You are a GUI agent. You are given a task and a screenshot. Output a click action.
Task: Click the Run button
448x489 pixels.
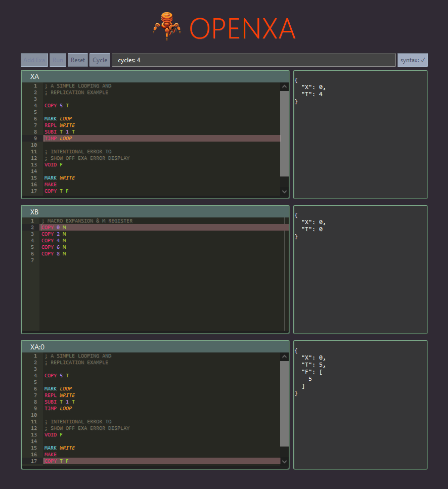click(x=58, y=60)
